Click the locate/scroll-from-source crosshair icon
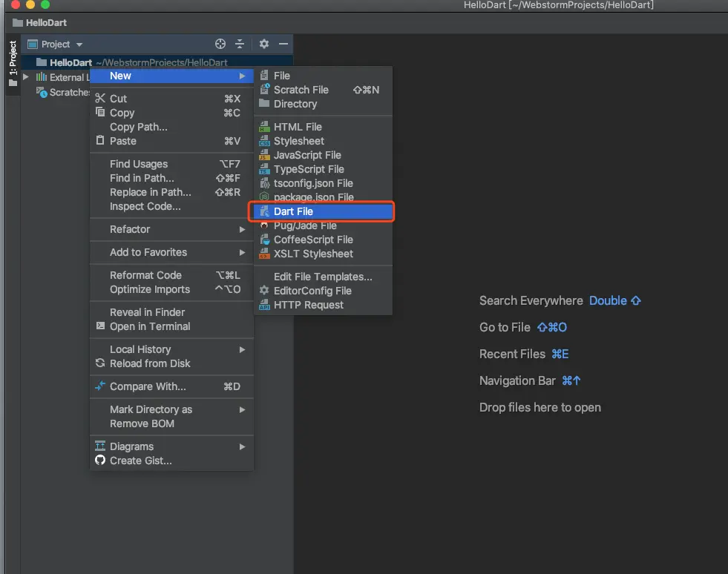The width and height of the screenshot is (728, 574). [x=220, y=44]
